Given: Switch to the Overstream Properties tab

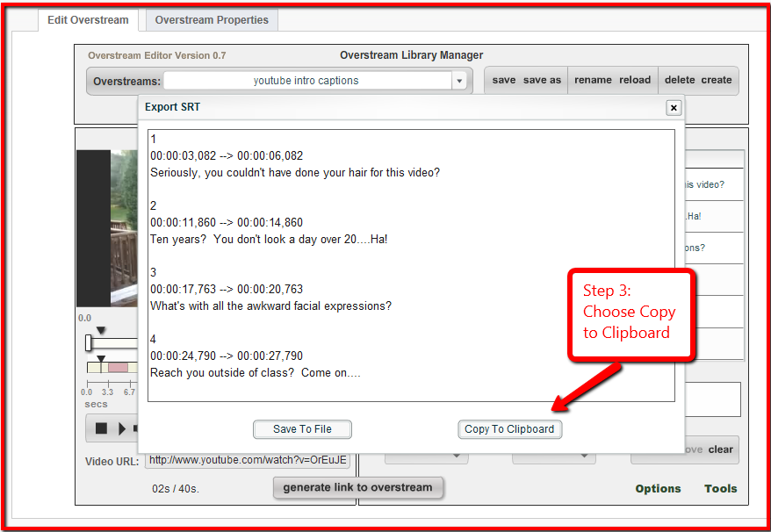Looking at the screenshot, I should coord(211,19).
